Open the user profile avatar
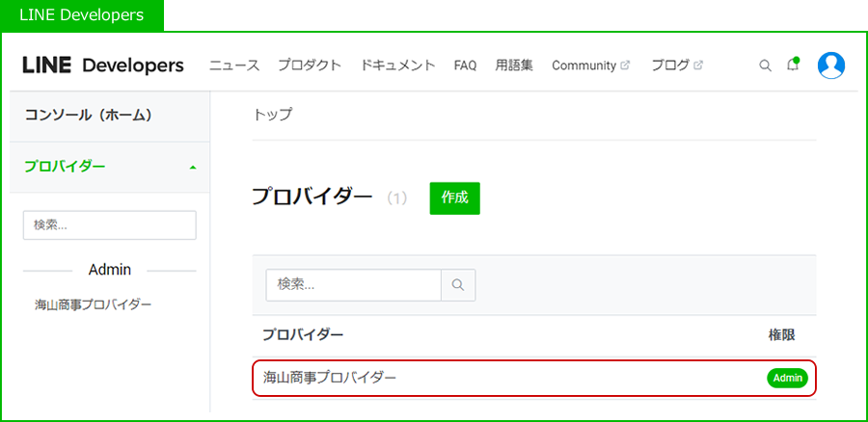 pos(831,66)
